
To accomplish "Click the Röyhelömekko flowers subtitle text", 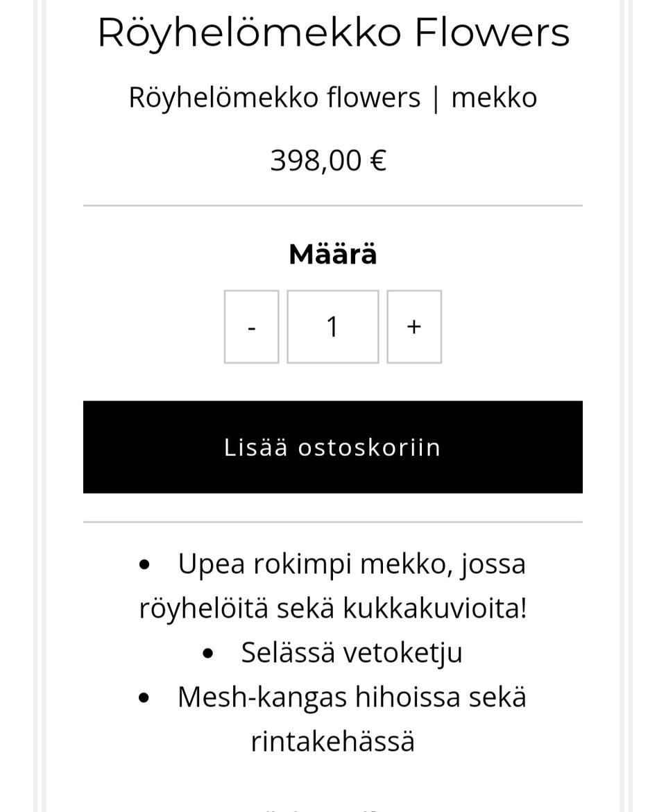I will coord(274,97).
